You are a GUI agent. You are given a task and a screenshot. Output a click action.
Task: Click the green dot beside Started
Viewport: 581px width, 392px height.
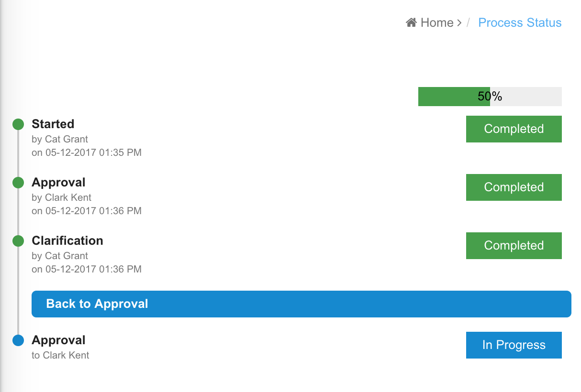pyautogui.click(x=18, y=124)
